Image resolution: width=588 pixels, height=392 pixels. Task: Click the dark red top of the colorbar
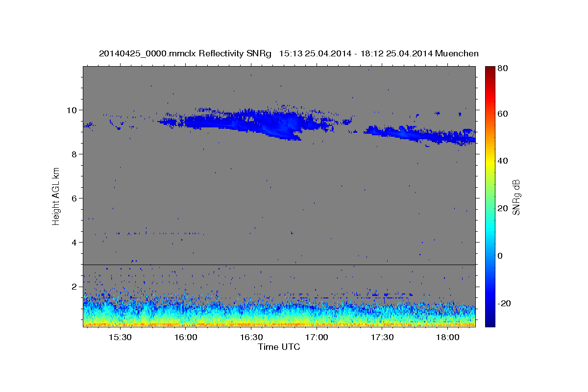tap(490, 70)
